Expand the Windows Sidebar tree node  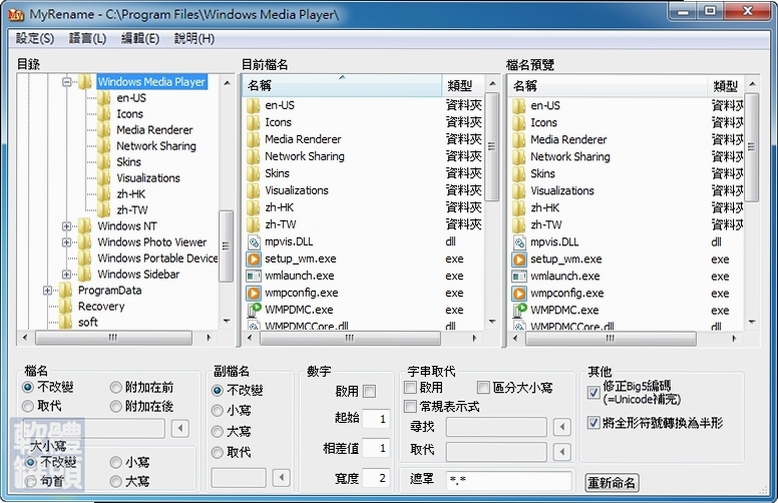pyautogui.click(x=66, y=274)
